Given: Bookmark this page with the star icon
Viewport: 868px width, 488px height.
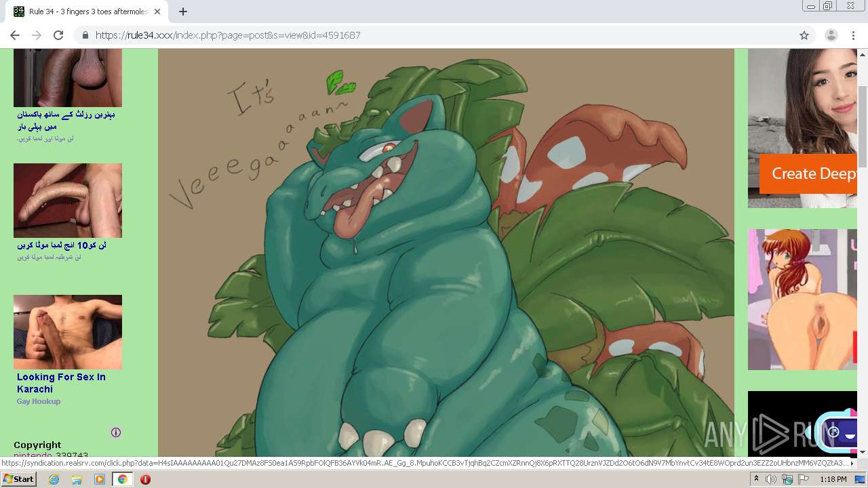Looking at the screenshot, I should [x=804, y=35].
